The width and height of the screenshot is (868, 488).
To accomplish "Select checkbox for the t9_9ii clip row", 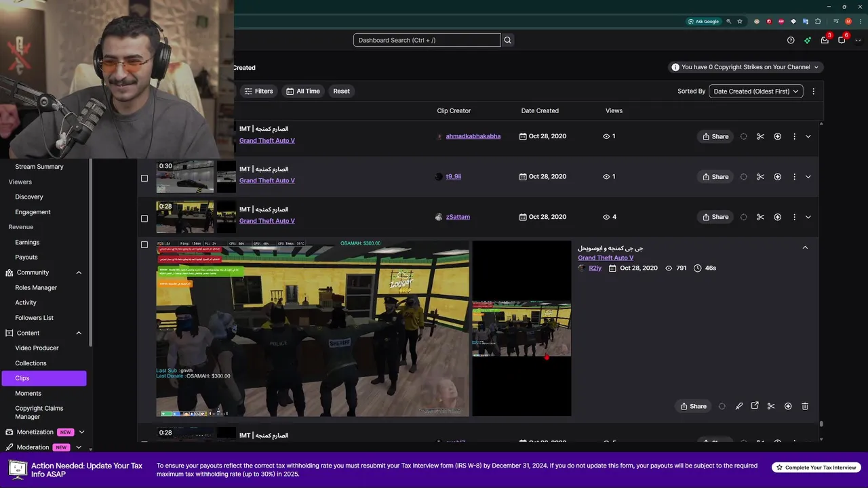I will pyautogui.click(x=144, y=178).
